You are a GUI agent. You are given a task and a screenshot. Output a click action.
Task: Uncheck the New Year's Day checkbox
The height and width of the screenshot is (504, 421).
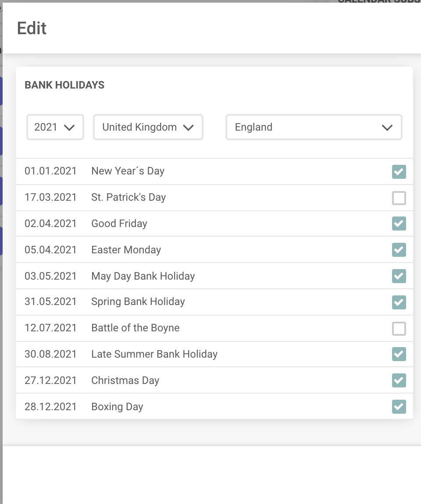399,171
